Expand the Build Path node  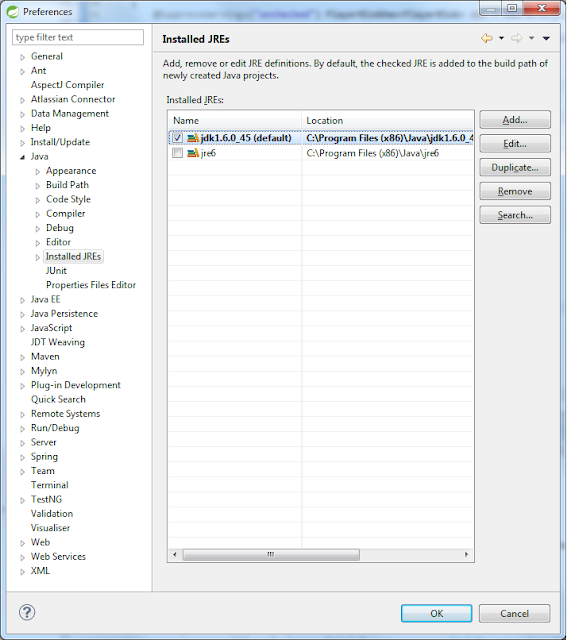point(38,186)
